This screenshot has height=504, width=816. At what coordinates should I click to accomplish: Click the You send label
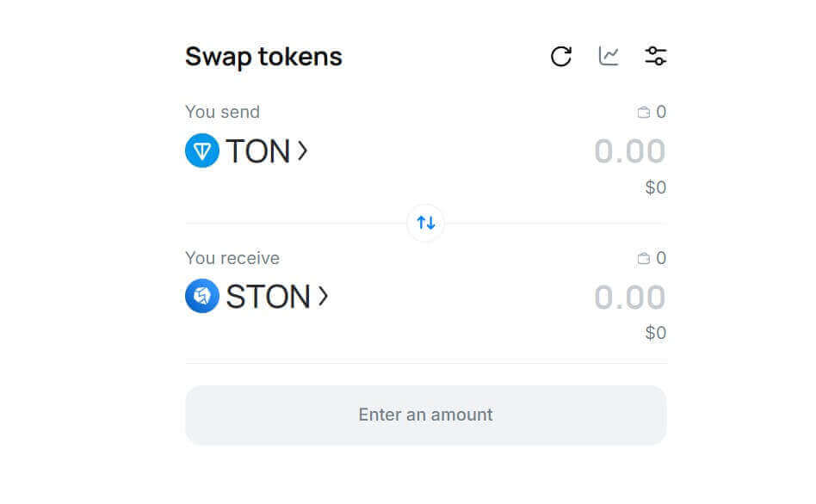point(222,112)
